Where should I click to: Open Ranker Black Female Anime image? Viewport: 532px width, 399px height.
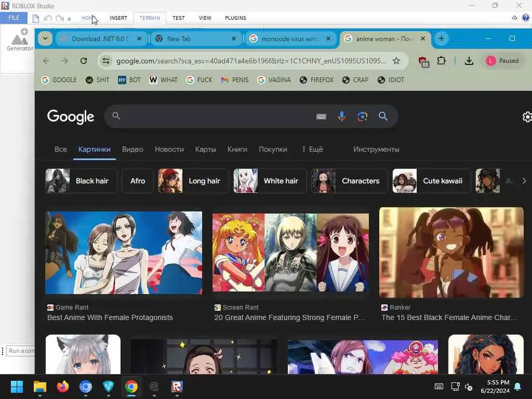pos(451,252)
